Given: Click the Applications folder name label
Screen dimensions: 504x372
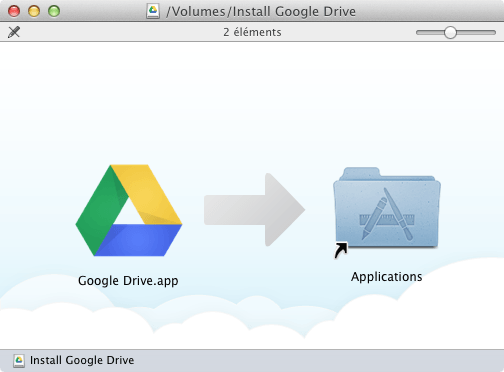Looking at the screenshot, I should coord(387,277).
